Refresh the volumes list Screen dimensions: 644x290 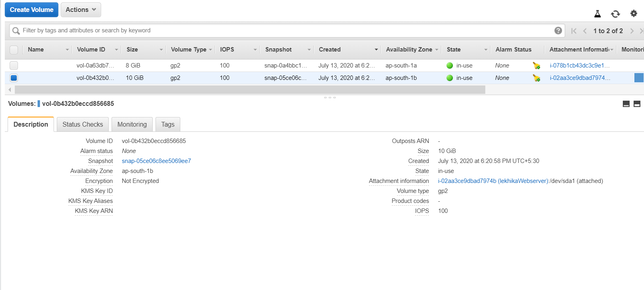[615, 14]
